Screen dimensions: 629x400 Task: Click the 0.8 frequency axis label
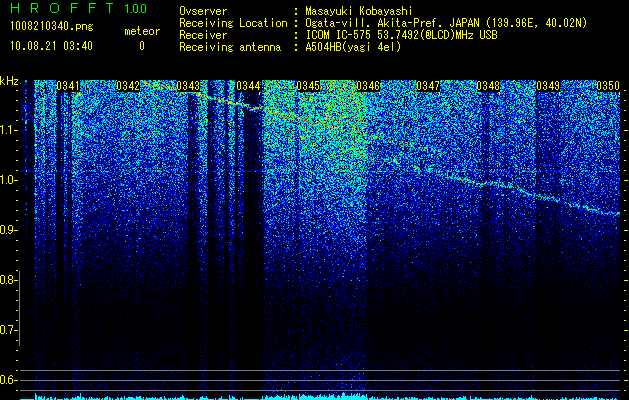click(8, 280)
